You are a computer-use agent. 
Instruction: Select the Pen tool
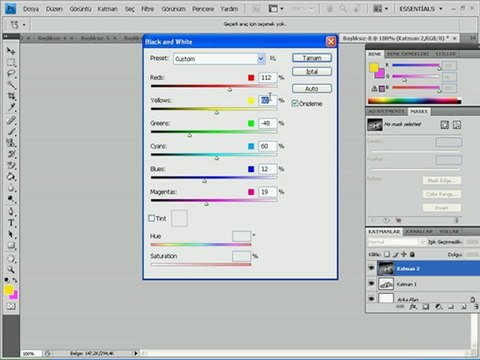click(11, 212)
